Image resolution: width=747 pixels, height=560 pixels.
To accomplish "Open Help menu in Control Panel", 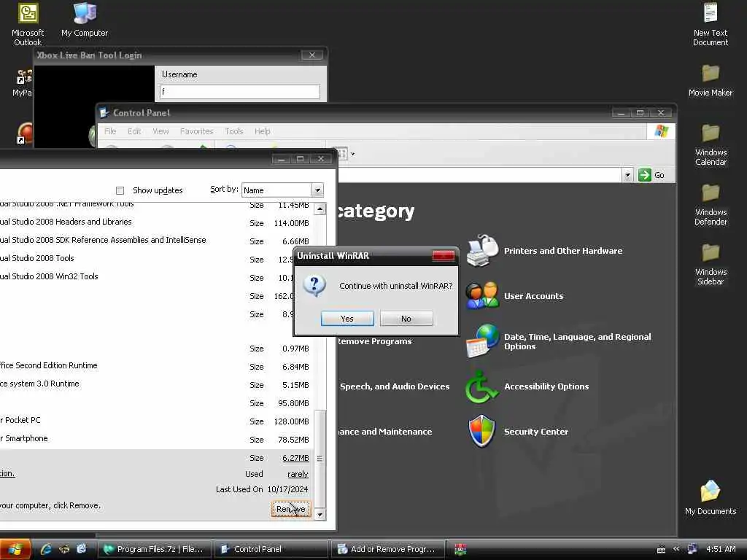I will point(262,131).
